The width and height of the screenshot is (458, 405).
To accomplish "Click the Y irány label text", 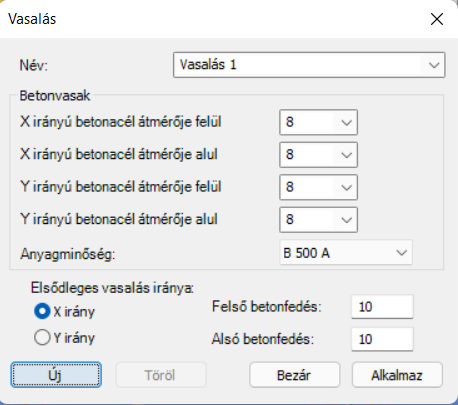I will tap(74, 338).
